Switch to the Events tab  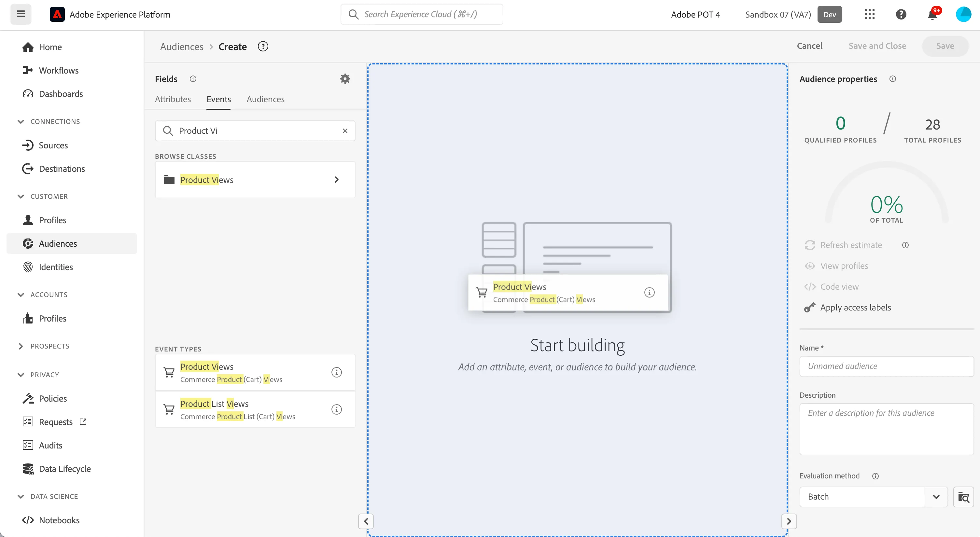tap(218, 99)
